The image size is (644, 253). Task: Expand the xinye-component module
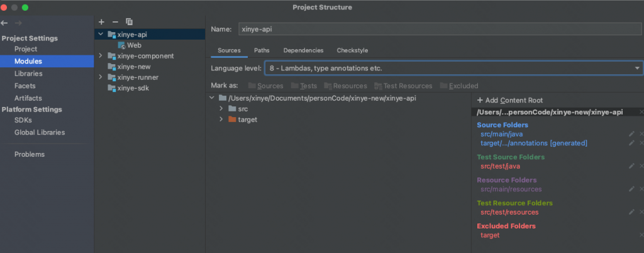tap(101, 56)
